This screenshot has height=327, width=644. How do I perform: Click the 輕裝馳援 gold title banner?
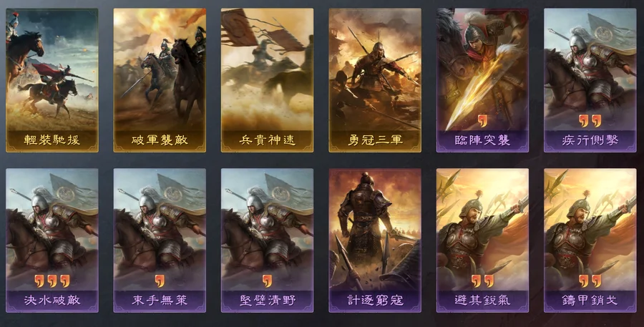[52, 140]
